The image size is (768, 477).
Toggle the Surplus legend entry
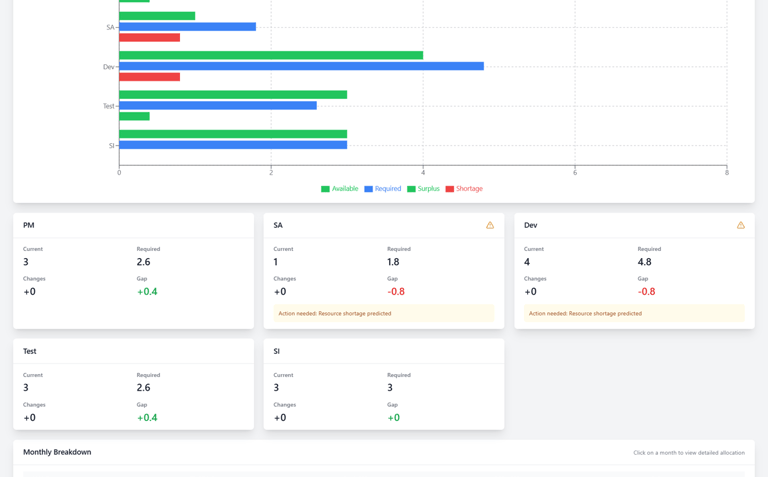click(423, 189)
